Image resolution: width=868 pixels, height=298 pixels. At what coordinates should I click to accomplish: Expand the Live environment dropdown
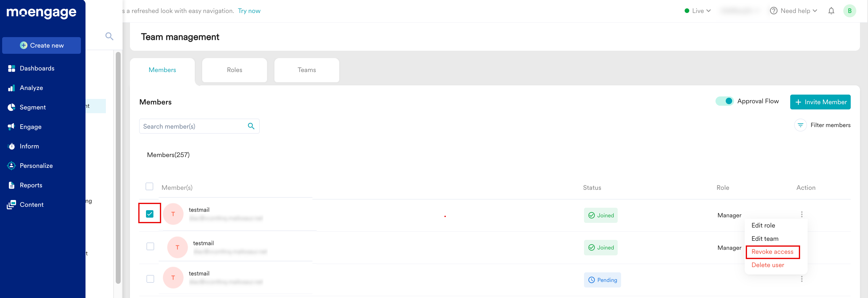(x=698, y=11)
